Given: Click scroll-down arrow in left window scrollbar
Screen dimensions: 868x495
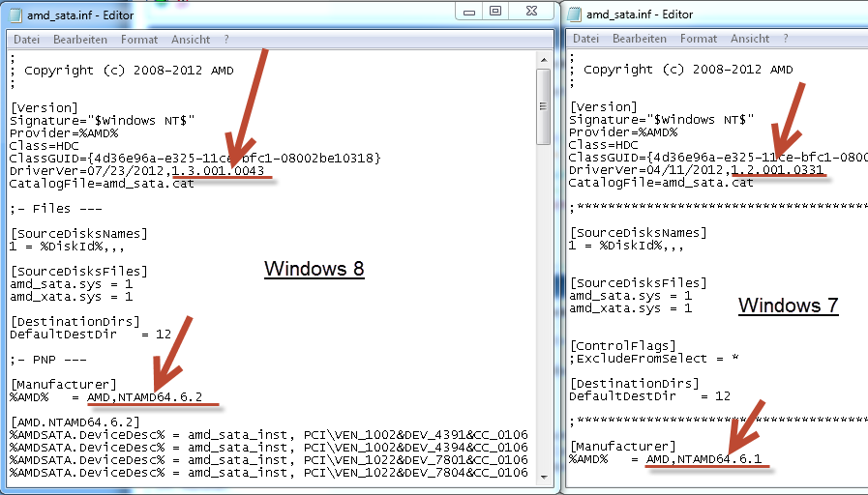Looking at the screenshot, I should [544, 477].
